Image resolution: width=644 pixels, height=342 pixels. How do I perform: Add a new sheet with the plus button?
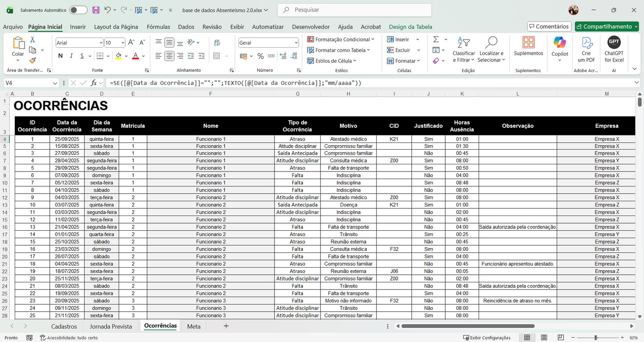pos(226,326)
